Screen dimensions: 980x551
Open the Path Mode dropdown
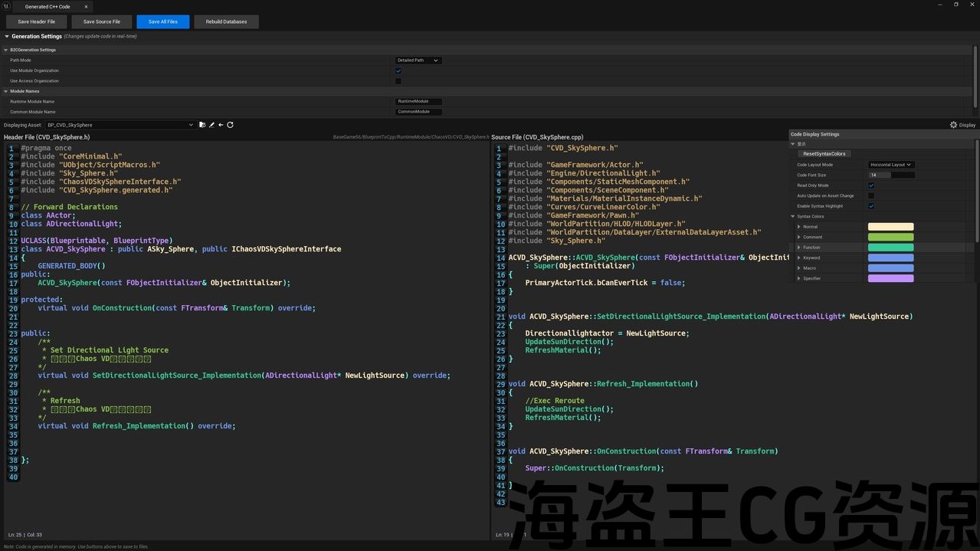click(x=418, y=61)
